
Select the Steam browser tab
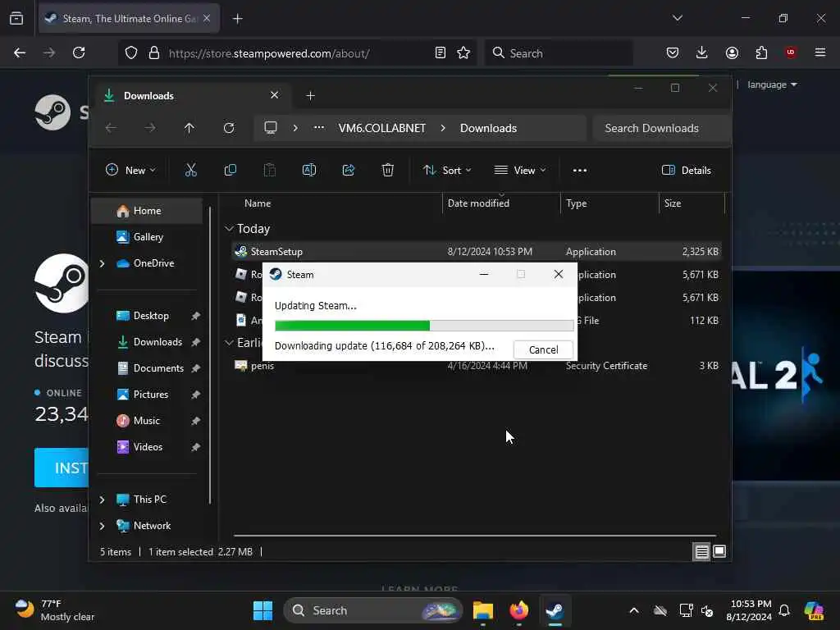[x=129, y=19]
